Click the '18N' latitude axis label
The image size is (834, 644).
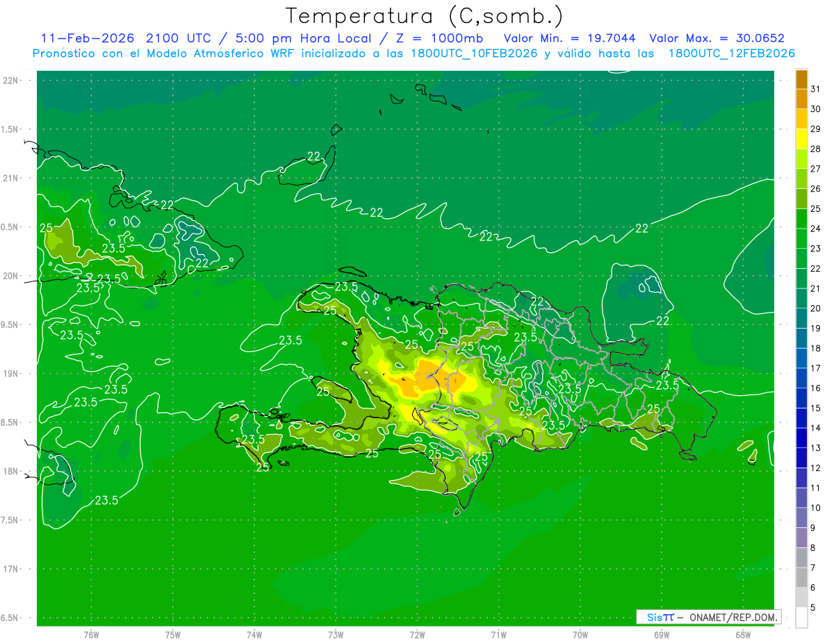click(x=11, y=472)
